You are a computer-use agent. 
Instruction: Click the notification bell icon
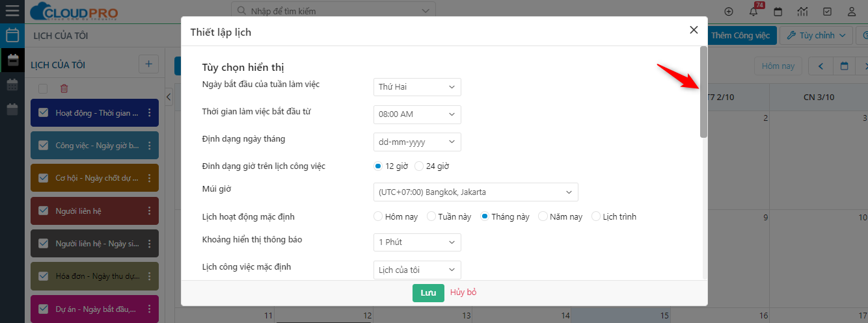point(753,12)
